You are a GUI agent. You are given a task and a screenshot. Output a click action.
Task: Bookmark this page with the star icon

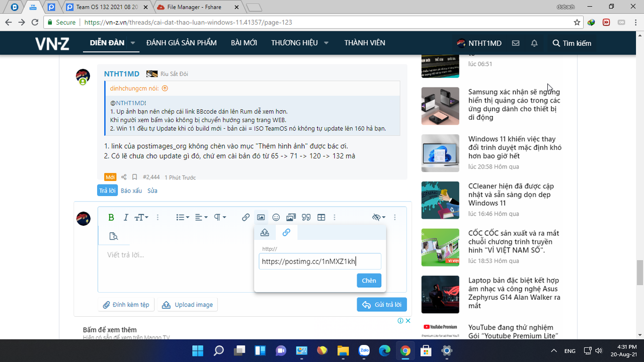(577, 22)
